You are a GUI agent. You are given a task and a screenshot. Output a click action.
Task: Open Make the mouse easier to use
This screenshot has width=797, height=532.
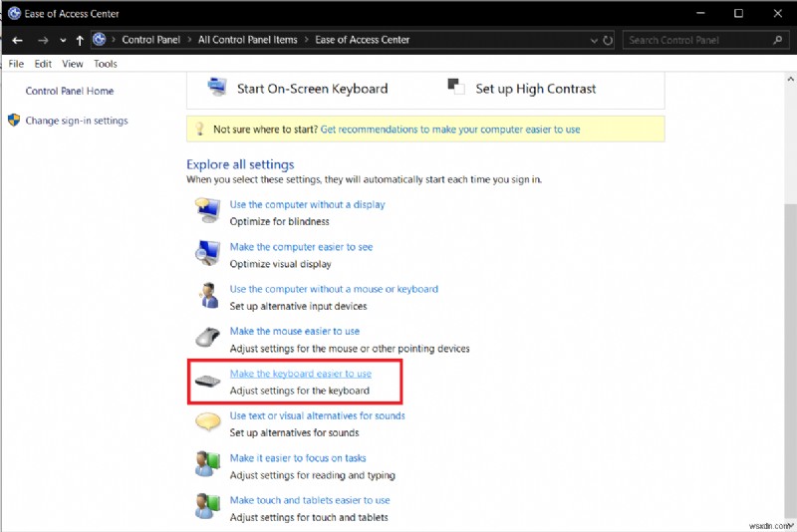pos(294,332)
